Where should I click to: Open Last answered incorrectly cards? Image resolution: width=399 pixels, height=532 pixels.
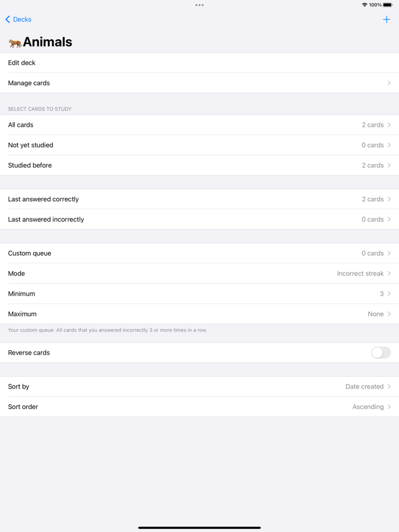[x=199, y=219]
